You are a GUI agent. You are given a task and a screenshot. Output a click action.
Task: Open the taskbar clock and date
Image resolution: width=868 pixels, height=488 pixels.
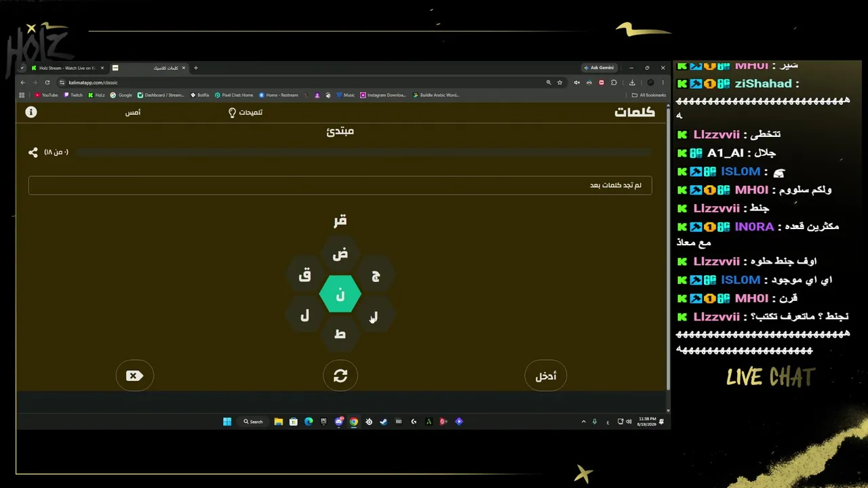pyautogui.click(x=647, y=422)
